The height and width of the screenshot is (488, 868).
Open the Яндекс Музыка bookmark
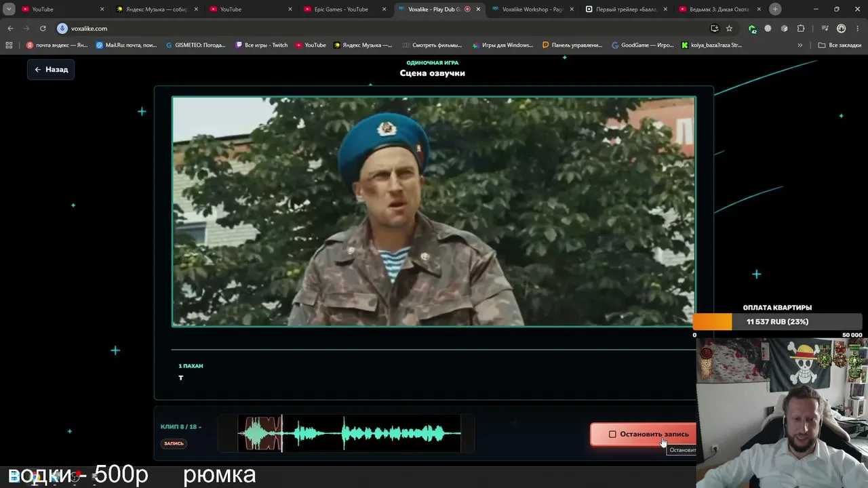point(363,45)
